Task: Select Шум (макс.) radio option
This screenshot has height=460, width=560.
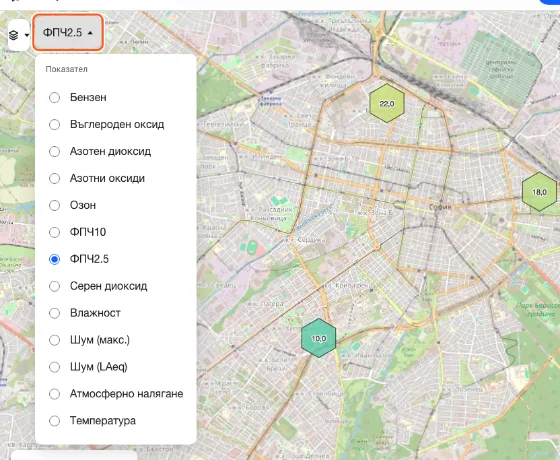Action: (x=54, y=340)
